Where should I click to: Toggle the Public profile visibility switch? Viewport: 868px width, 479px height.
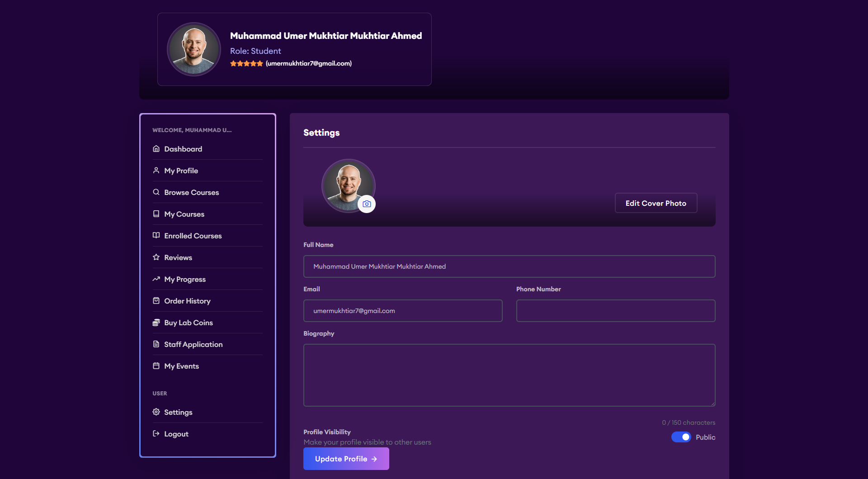pyautogui.click(x=681, y=437)
